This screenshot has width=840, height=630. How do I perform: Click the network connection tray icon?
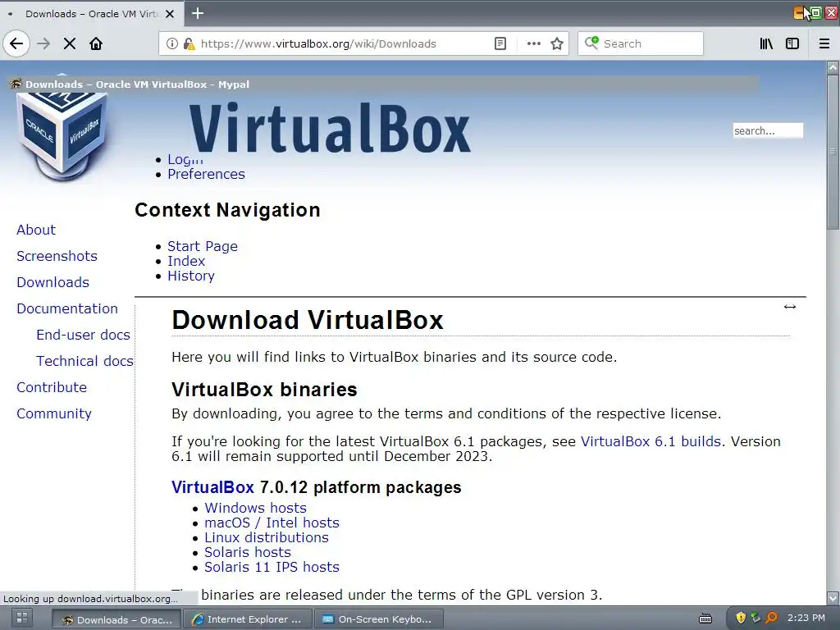coord(756,618)
